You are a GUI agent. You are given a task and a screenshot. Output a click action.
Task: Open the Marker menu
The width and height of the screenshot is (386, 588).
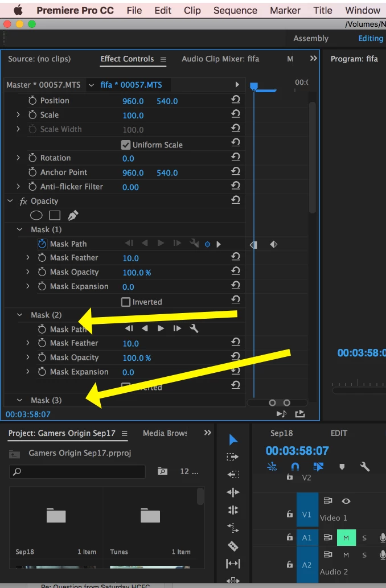(285, 10)
